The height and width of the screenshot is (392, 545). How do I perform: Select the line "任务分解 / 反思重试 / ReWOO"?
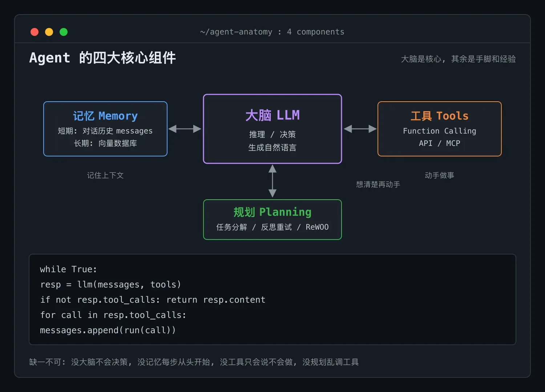pos(272,227)
